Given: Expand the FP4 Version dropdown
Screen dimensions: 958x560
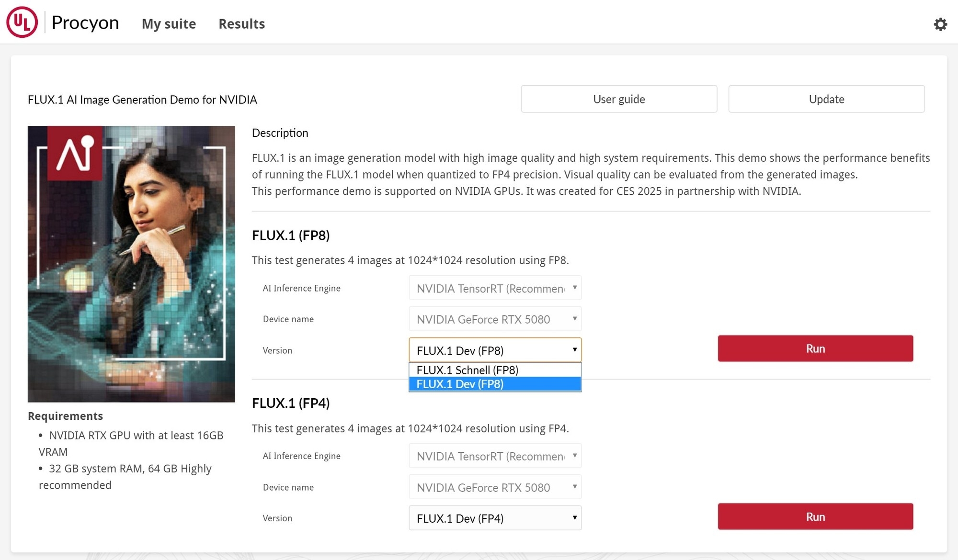Looking at the screenshot, I should tap(494, 518).
